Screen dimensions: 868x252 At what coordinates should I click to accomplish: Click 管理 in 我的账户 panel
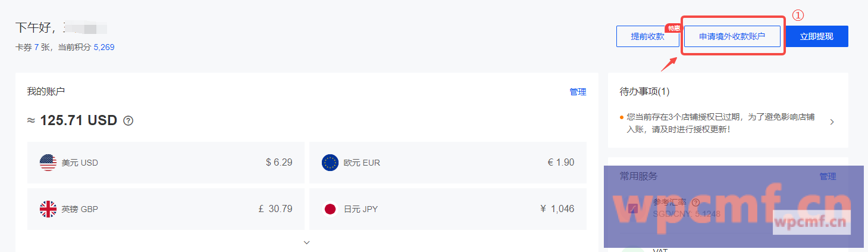(x=578, y=92)
